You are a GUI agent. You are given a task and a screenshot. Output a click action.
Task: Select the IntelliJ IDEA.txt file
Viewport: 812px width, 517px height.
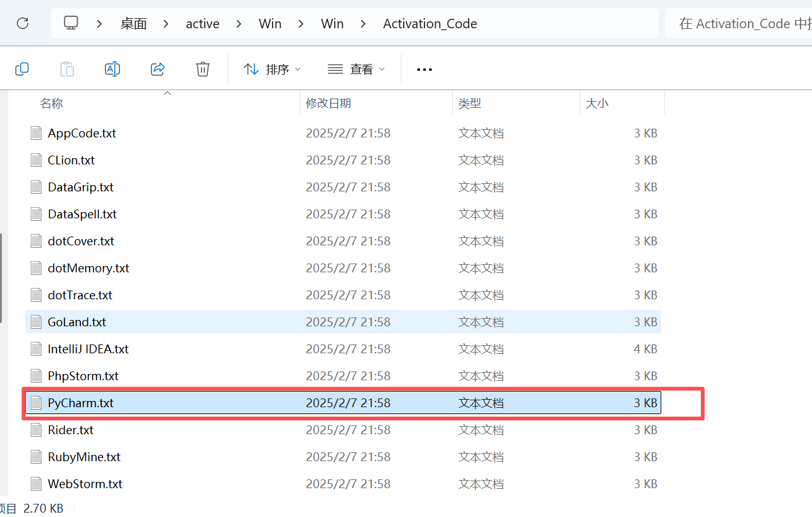pyautogui.click(x=343, y=349)
